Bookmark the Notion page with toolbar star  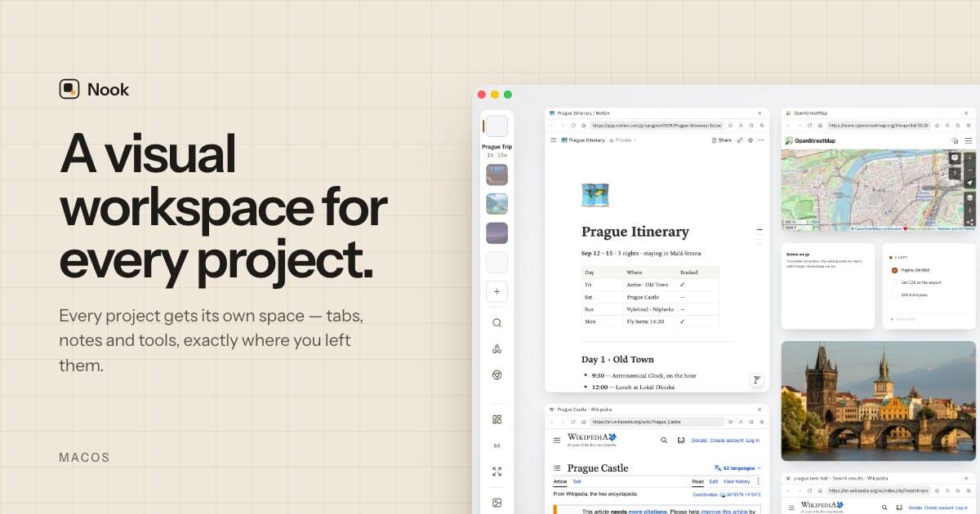pos(729,126)
